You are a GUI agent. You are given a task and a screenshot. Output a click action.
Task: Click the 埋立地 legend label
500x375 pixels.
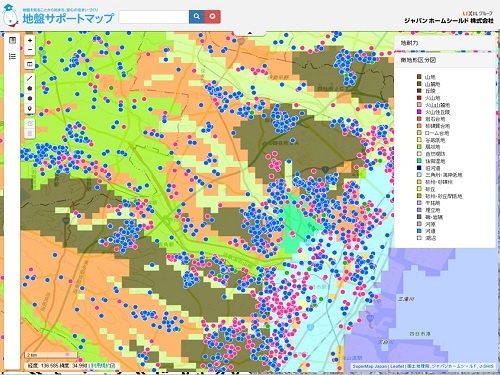click(433, 210)
